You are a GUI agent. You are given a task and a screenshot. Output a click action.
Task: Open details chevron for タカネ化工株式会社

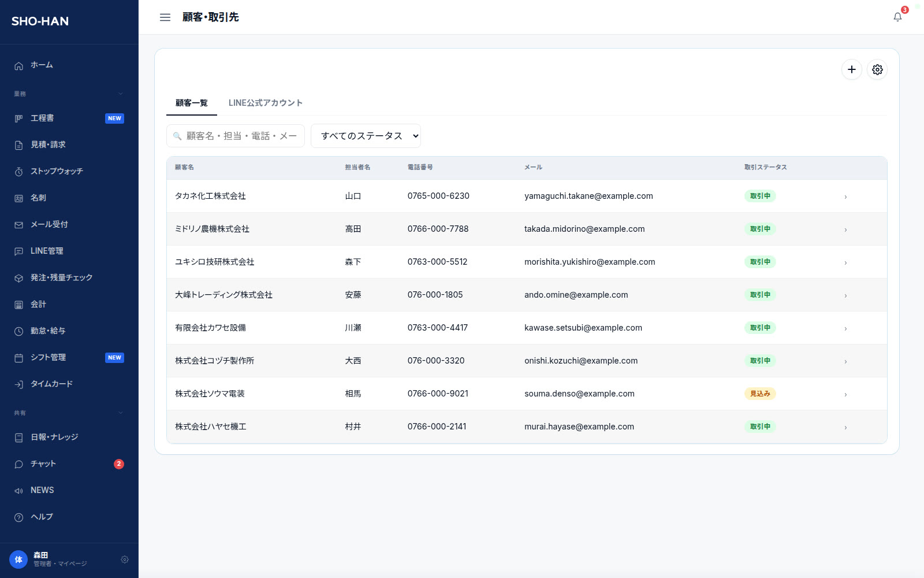coord(845,197)
